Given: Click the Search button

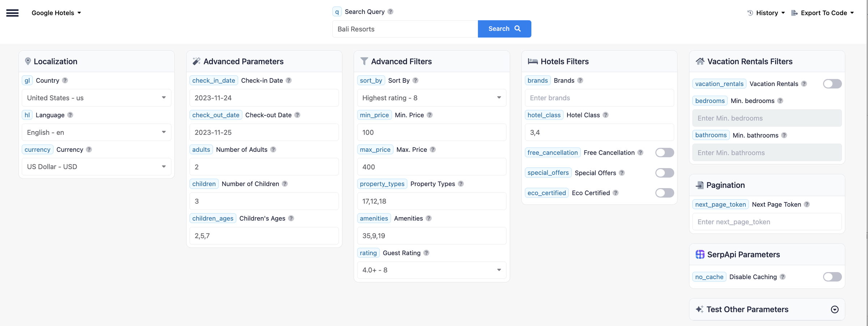Looking at the screenshot, I should point(504,29).
